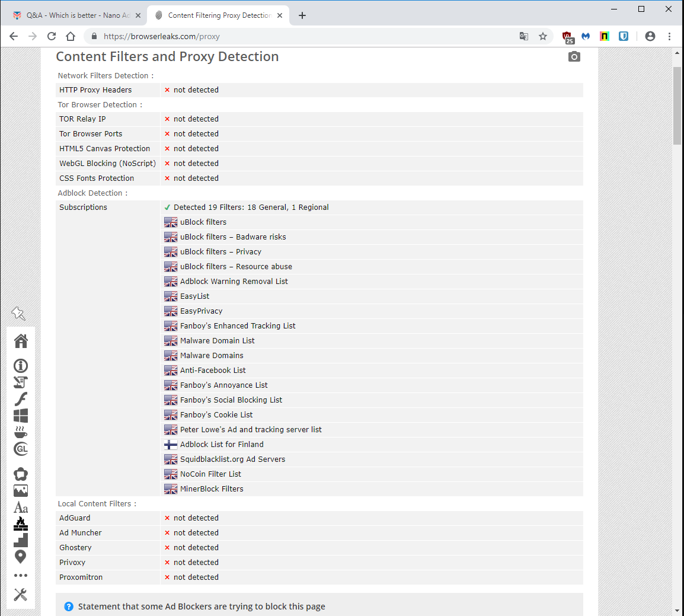Open the flower-shaped sidebar icon
This screenshot has width=684, height=616.
(21, 474)
